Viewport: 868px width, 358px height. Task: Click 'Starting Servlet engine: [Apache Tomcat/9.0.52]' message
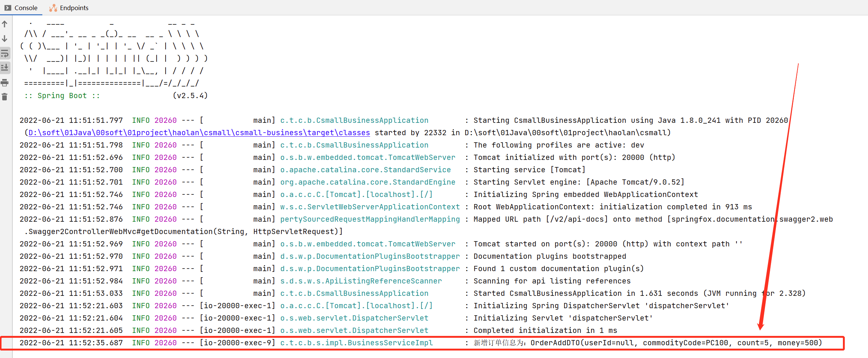click(579, 182)
